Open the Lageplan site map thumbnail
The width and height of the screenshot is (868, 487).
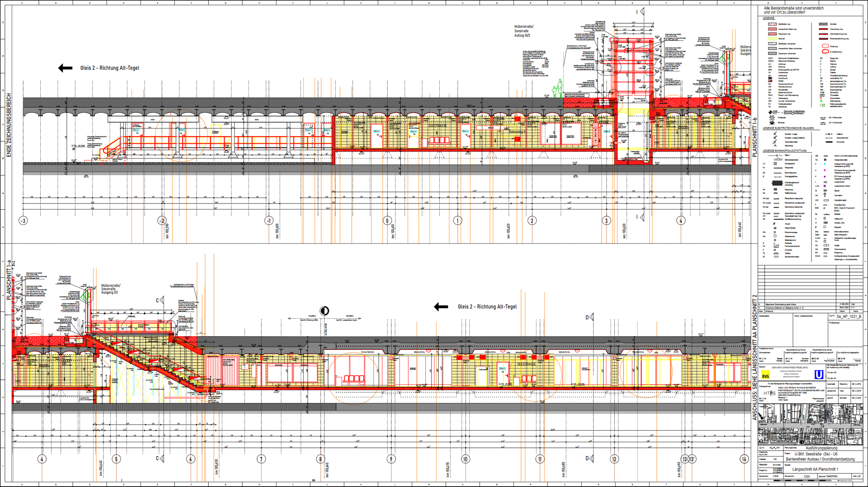[811, 425]
